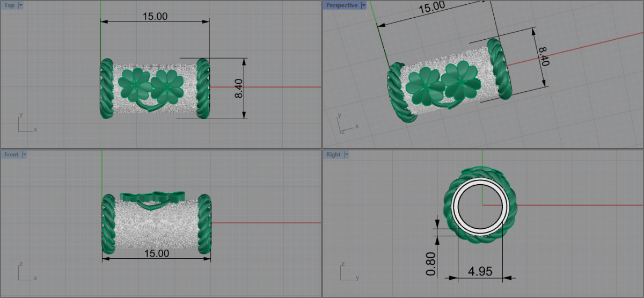Open the Front viewport dropdown arrow
Viewport: 644px width, 298px height.
click(x=25, y=155)
